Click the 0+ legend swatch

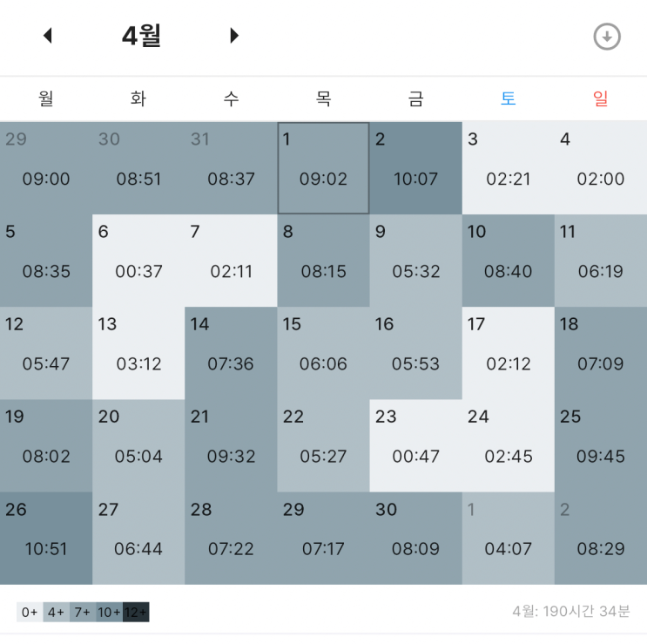tap(30, 612)
